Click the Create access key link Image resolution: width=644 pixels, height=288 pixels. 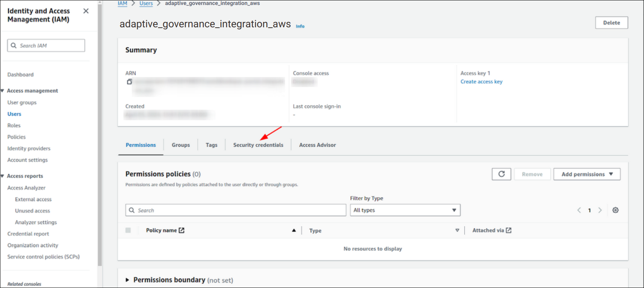[481, 82]
